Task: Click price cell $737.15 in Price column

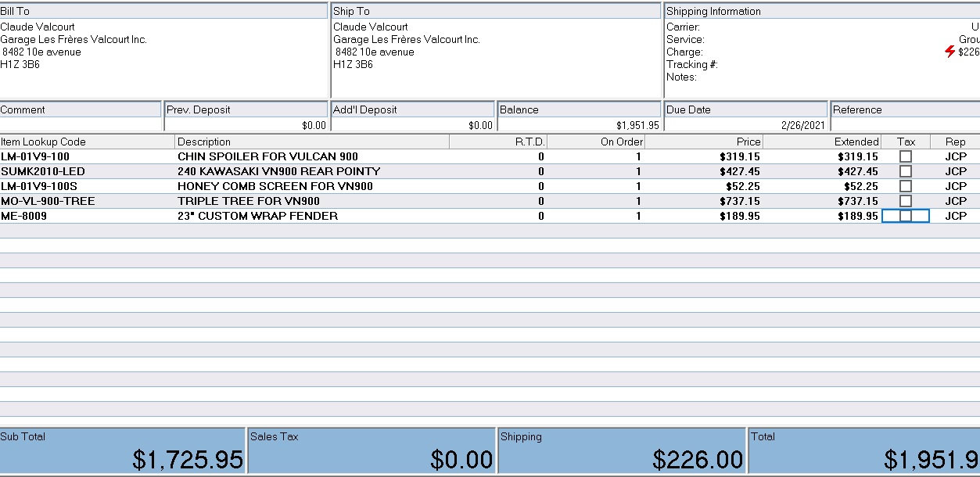Action: click(740, 201)
